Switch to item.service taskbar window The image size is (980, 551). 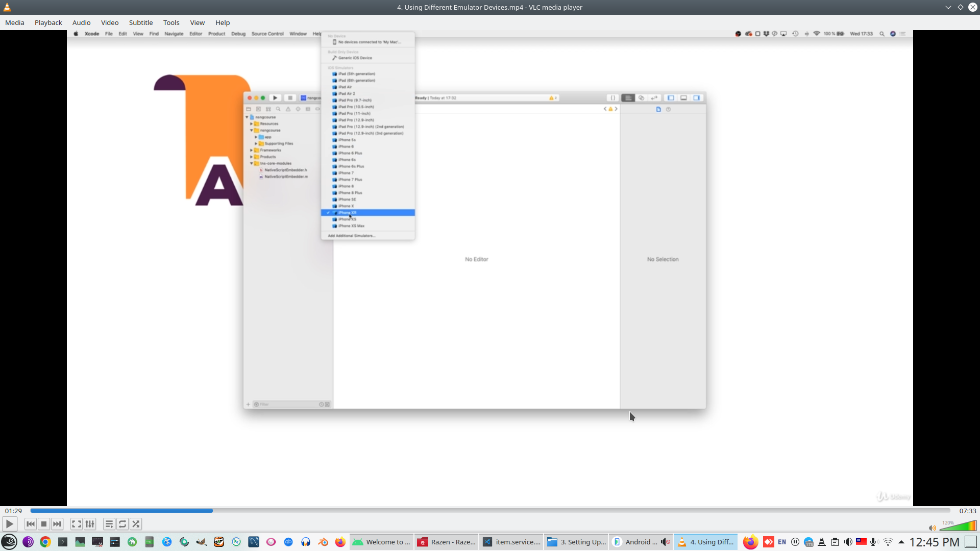tap(511, 542)
